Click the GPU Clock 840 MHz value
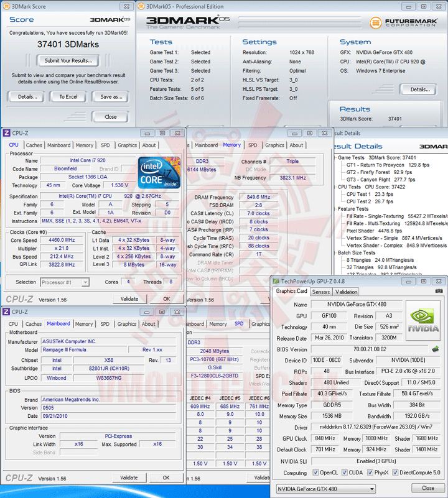The image size is (448, 498). (325, 438)
